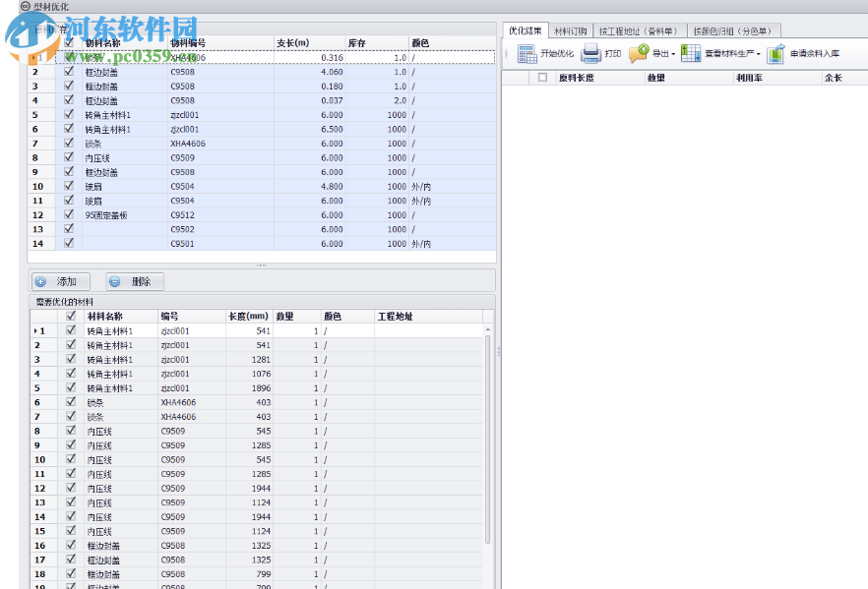
Task: Click the app logo in title bar
Action: pos(26,6)
